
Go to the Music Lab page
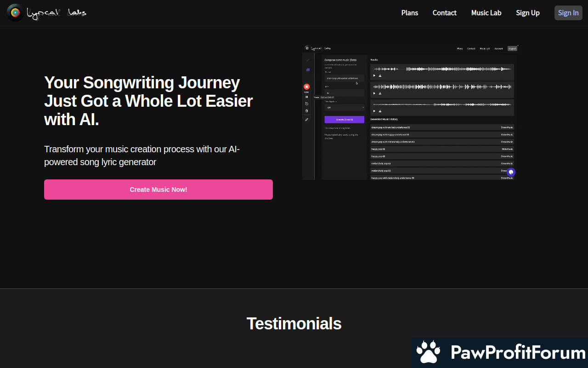(486, 13)
